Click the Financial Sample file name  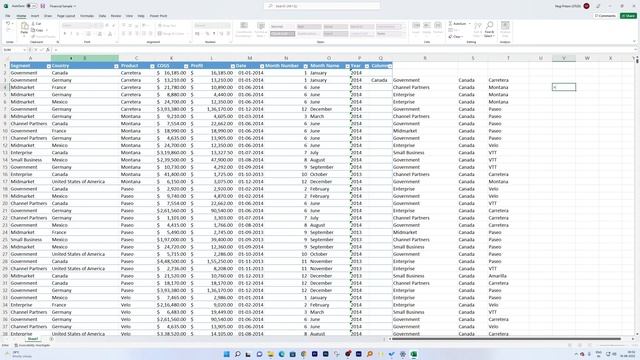[x=61, y=6]
